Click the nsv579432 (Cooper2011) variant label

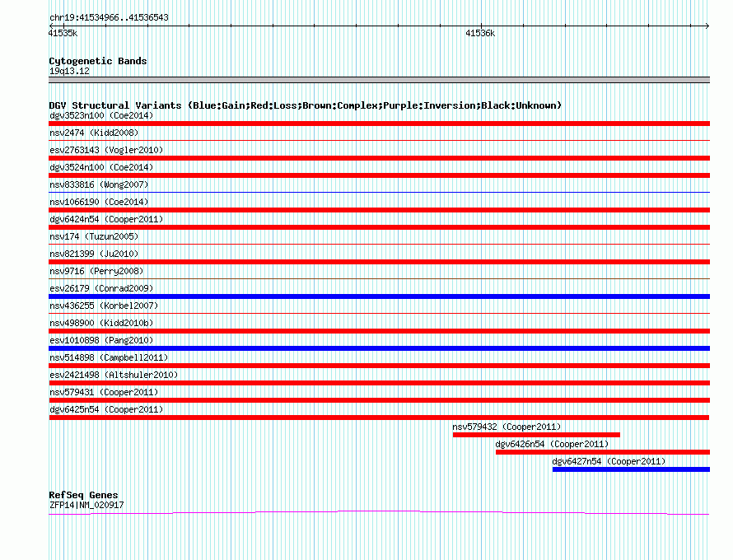coord(507,427)
